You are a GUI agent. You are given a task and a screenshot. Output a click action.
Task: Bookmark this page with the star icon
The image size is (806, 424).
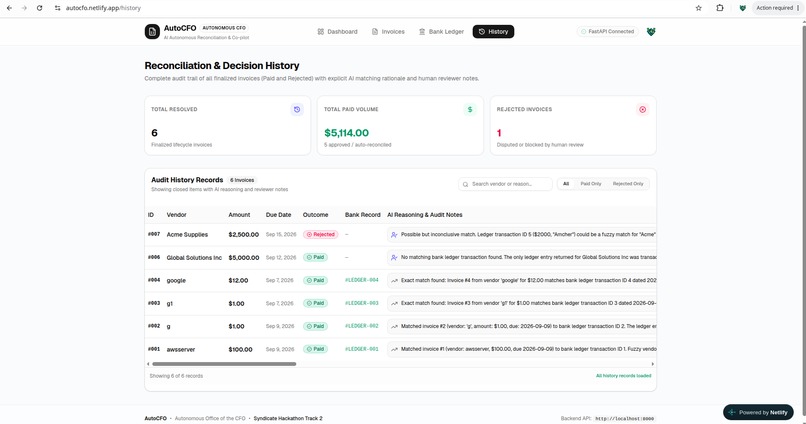tap(699, 8)
